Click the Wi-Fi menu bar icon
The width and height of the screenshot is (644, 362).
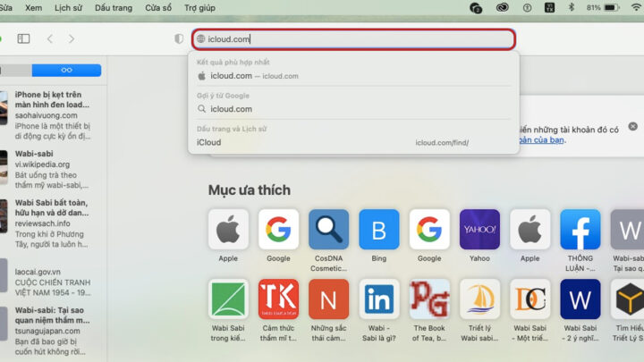[636, 7]
